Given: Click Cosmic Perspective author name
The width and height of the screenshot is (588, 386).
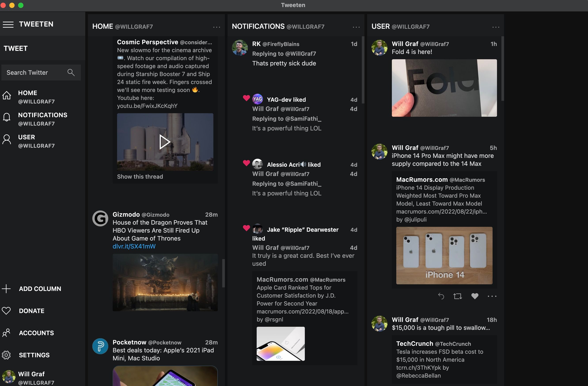Looking at the screenshot, I should point(148,42).
